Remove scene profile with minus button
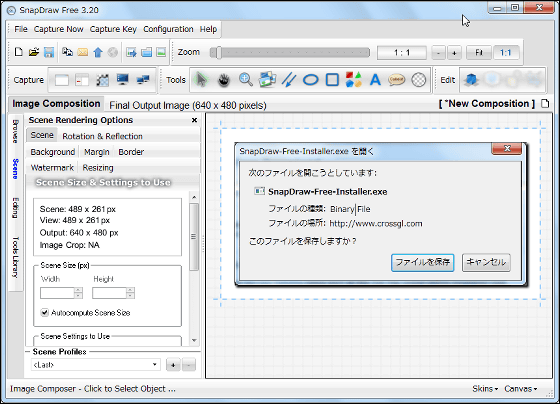The width and height of the screenshot is (560, 404). pyautogui.click(x=189, y=365)
